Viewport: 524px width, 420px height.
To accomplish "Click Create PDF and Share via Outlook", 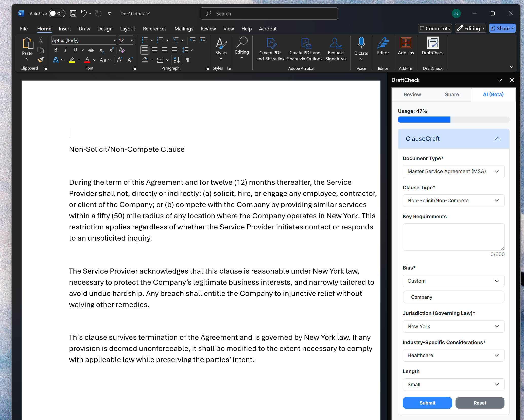I will tap(305, 49).
